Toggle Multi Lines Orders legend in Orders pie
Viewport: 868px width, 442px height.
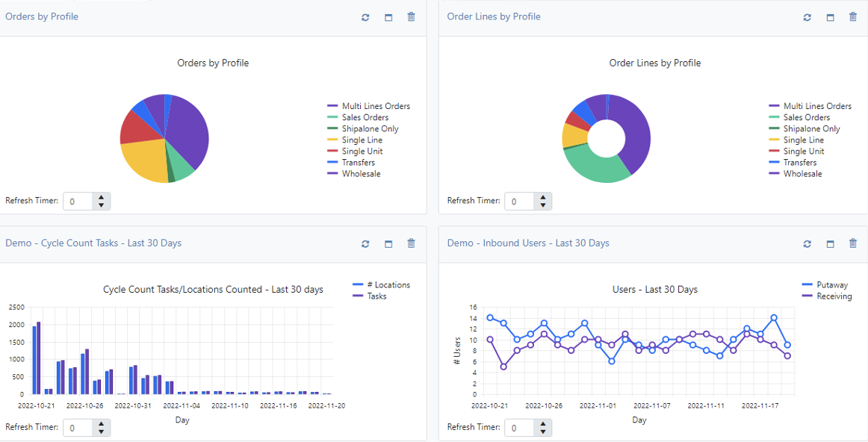click(x=375, y=106)
